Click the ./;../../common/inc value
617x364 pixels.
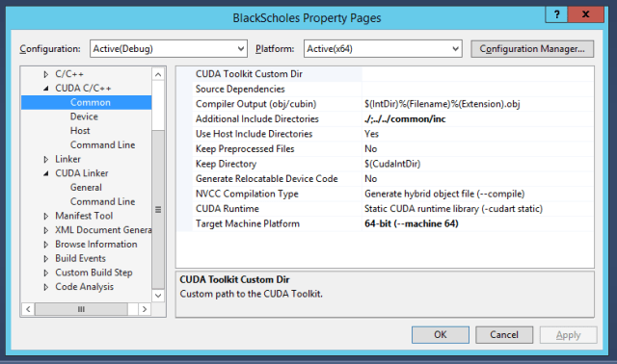pos(405,118)
